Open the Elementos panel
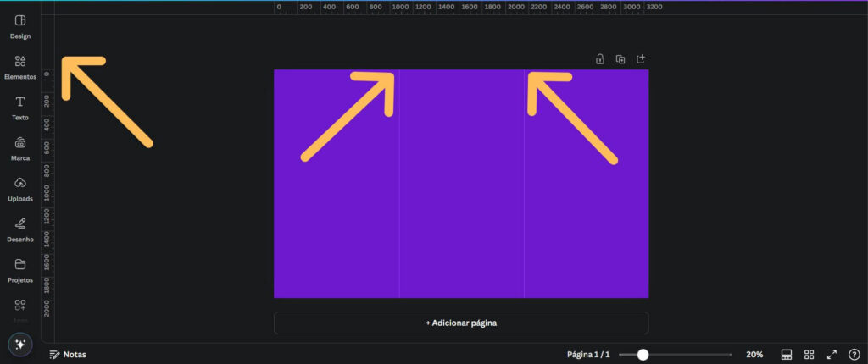The height and width of the screenshot is (364, 868). point(20,67)
